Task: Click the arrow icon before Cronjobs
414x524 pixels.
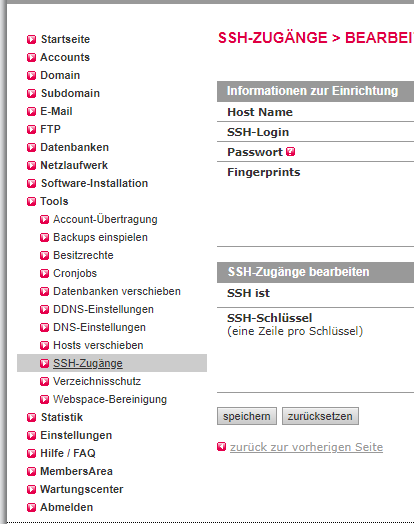Action: click(x=44, y=274)
